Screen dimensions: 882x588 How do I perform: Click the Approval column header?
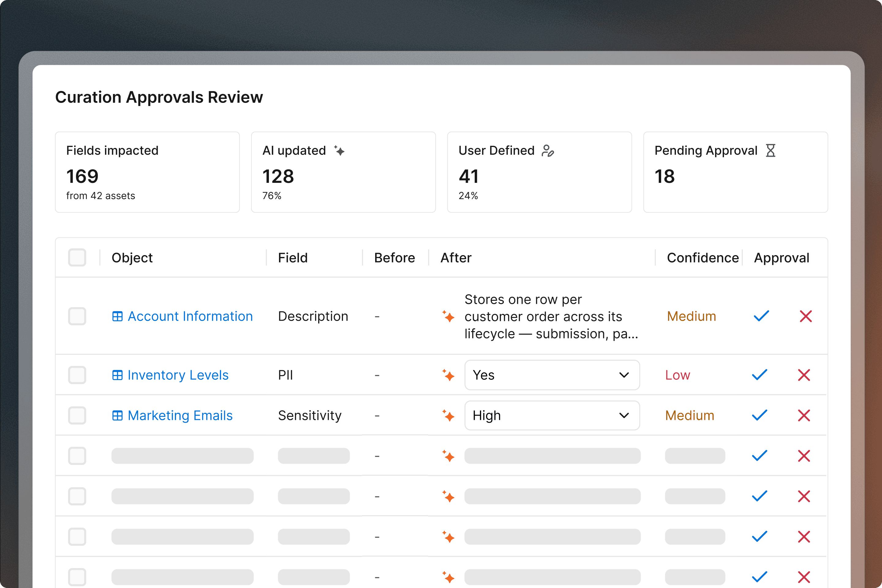point(782,258)
